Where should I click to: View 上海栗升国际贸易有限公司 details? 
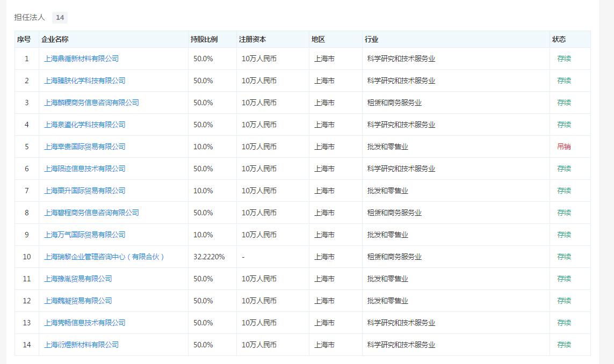pyautogui.click(x=84, y=191)
